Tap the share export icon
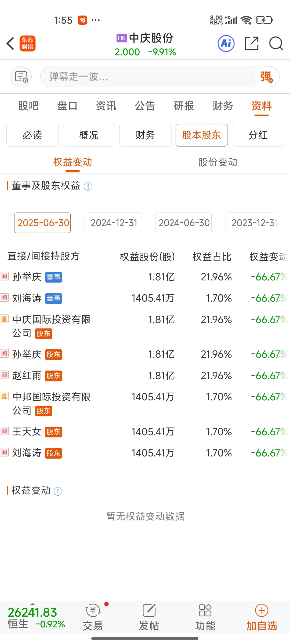This screenshot has height=644, width=290. [252, 43]
